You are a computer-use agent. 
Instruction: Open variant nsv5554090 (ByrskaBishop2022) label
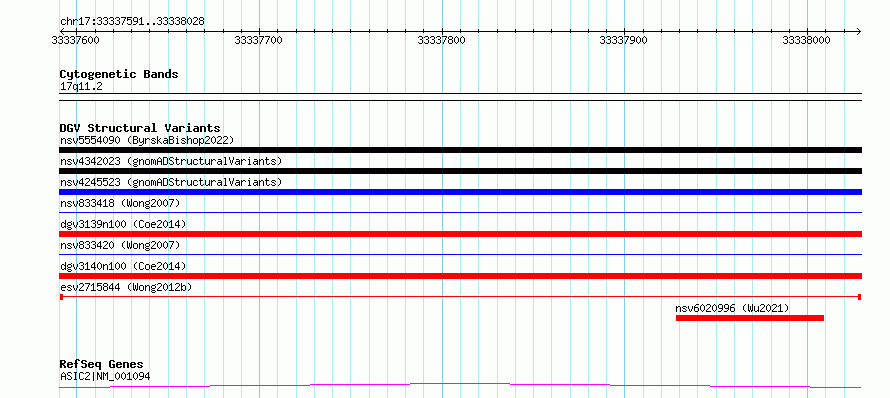[x=147, y=140]
